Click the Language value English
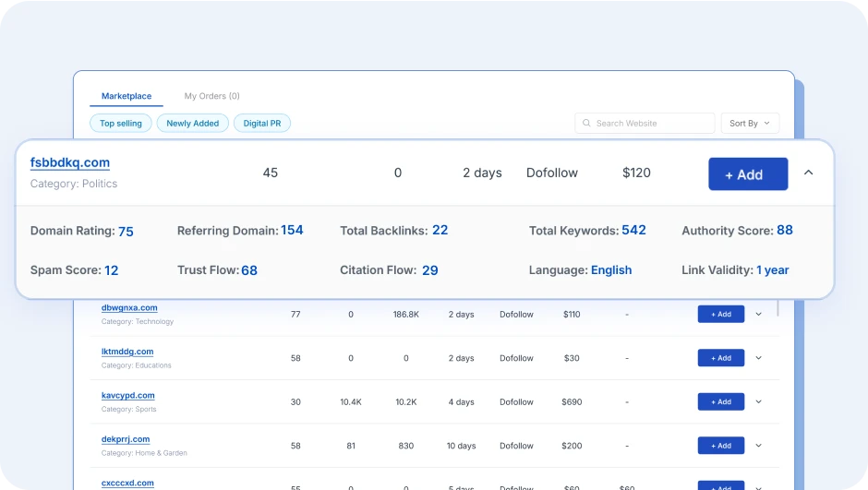The image size is (868, 490). click(611, 269)
